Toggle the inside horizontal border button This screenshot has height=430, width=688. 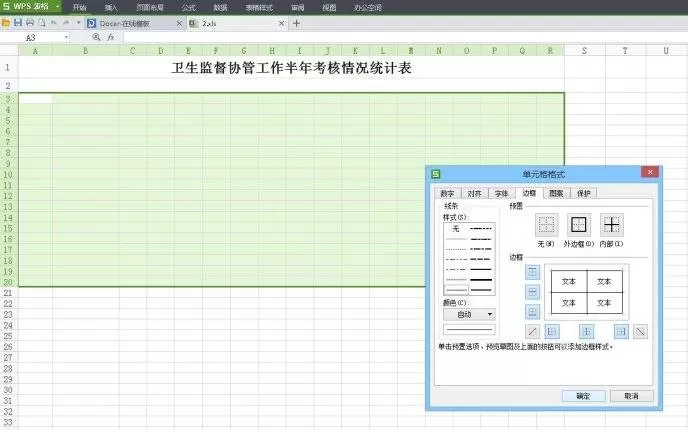[x=533, y=292]
